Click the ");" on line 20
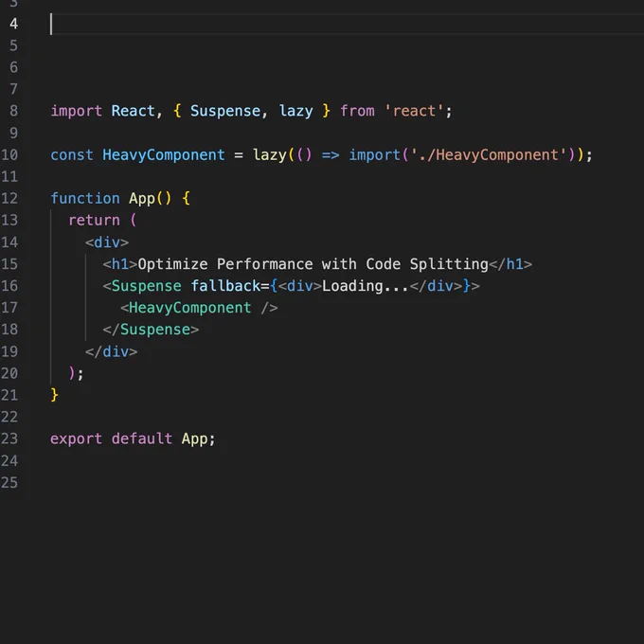Screen dimensions: 644x644 tap(76, 373)
